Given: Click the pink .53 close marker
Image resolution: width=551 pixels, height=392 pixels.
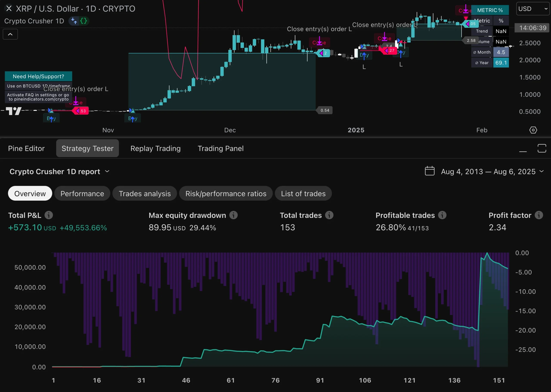Looking at the screenshot, I should (81, 111).
